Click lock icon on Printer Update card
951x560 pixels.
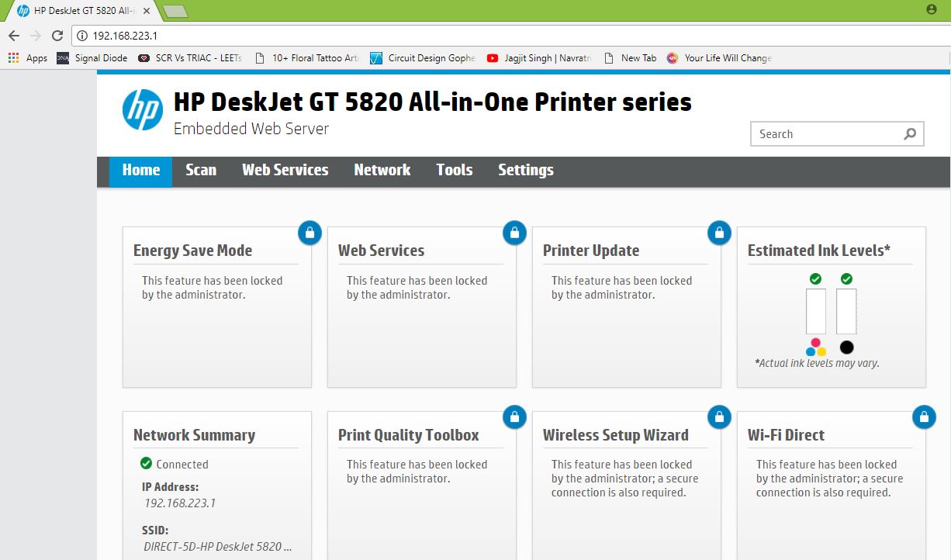tap(719, 233)
